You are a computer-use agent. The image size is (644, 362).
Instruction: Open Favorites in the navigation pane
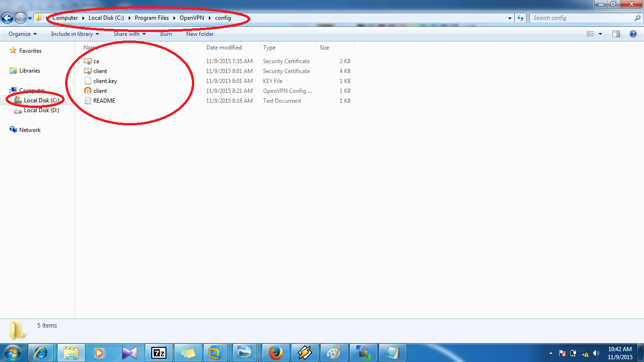30,51
